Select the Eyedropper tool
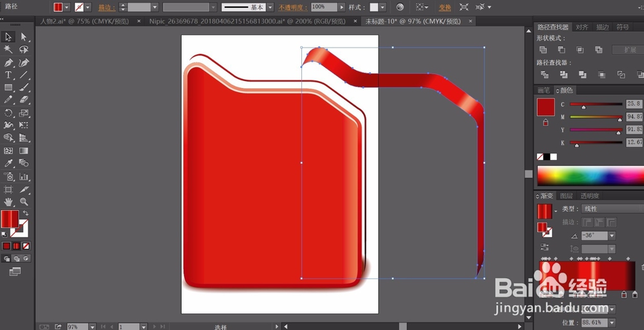The height and width of the screenshot is (330, 644). 8,163
